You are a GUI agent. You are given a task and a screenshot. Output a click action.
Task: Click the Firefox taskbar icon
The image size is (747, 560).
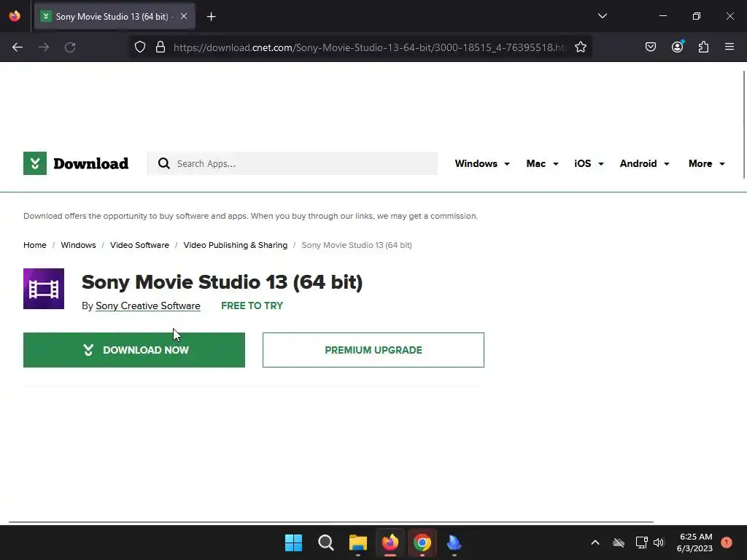(390, 542)
